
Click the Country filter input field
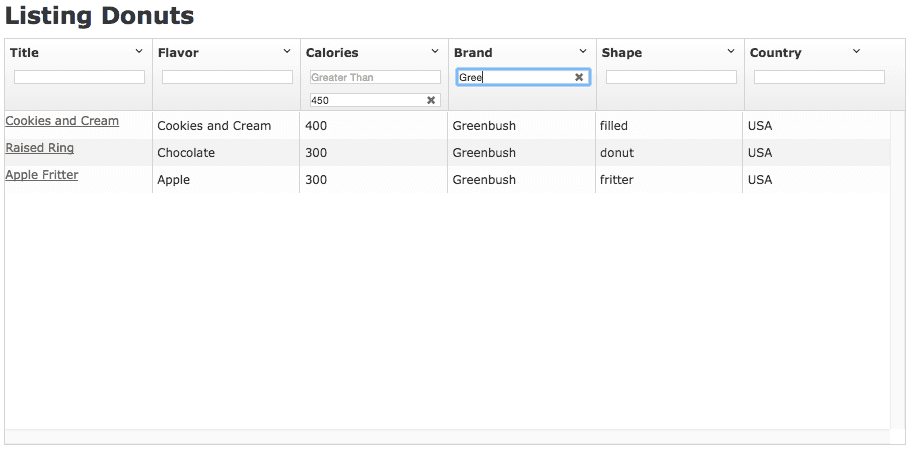820,77
